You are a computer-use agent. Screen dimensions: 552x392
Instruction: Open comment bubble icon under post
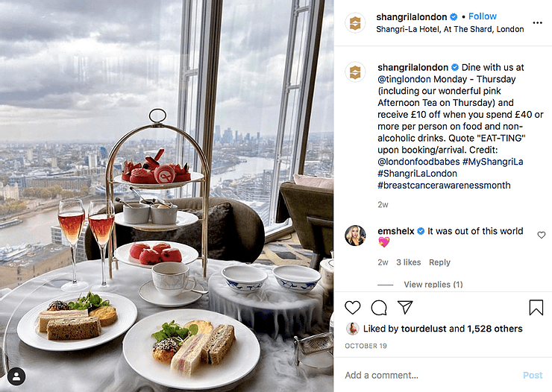click(x=379, y=308)
